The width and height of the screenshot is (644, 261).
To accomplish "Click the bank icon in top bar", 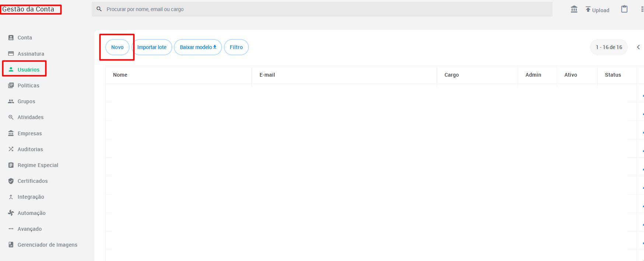I will [574, 9].
